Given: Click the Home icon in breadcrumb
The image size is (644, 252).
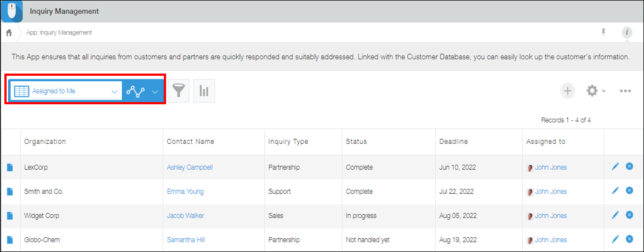Looking at the screenshot, I should (9, 33).
